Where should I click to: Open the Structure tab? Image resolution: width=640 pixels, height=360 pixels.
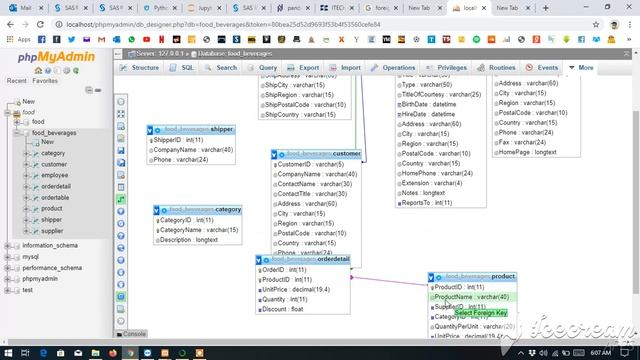pos(140,68)
